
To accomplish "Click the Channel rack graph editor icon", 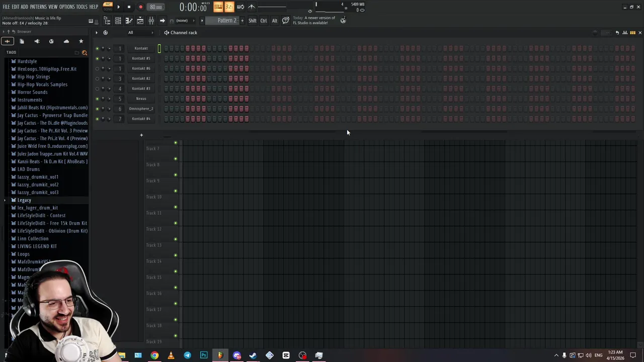I will coord(625,33).
